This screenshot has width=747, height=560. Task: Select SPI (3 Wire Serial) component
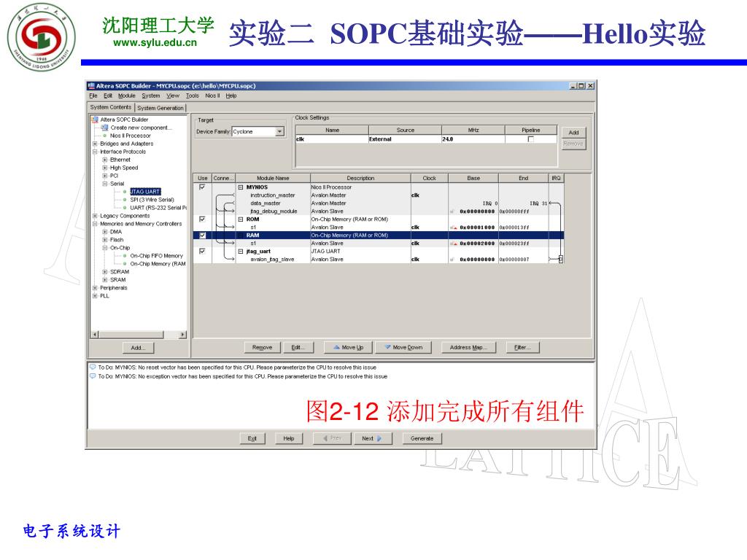point(152,200)
